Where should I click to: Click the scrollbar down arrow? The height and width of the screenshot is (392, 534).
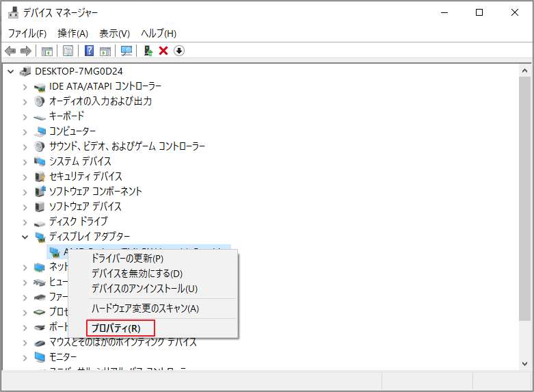524,364
